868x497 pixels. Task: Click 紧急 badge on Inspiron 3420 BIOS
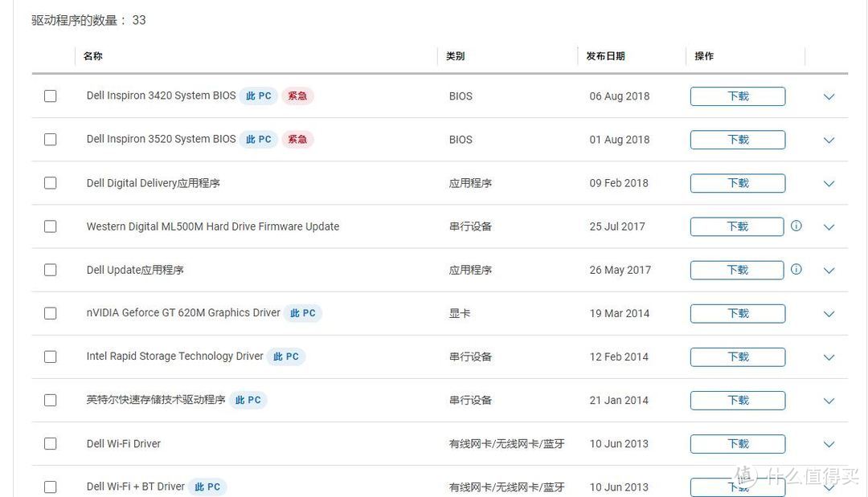[x=297, y=96]
